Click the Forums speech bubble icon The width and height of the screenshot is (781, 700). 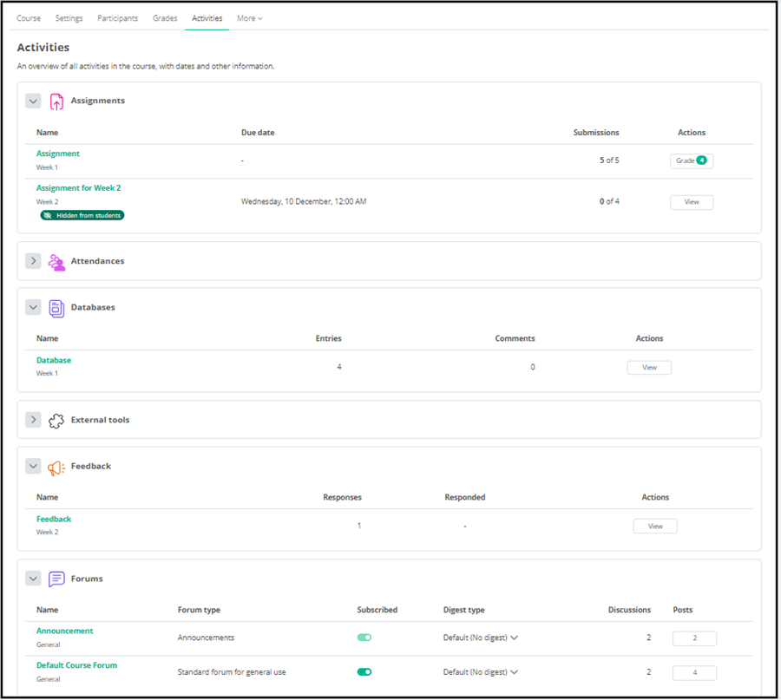pyautogui.click(x=56, y=579)
